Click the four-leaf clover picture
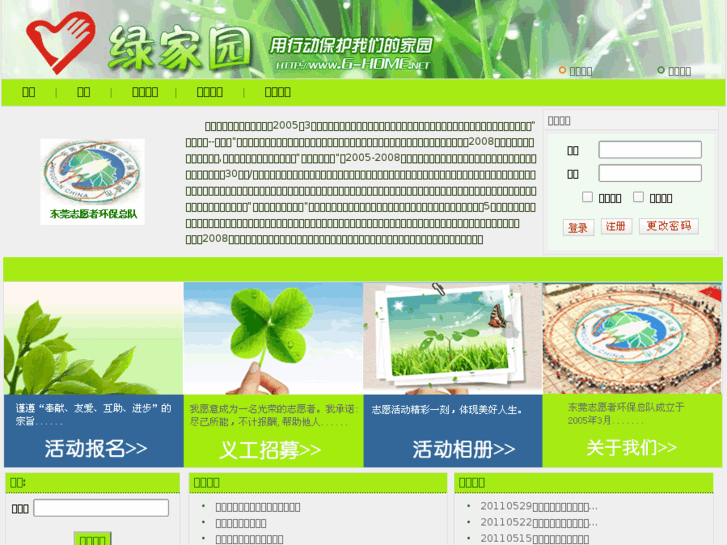The width and height of the screenshot is (727, 545). point(274,339)
